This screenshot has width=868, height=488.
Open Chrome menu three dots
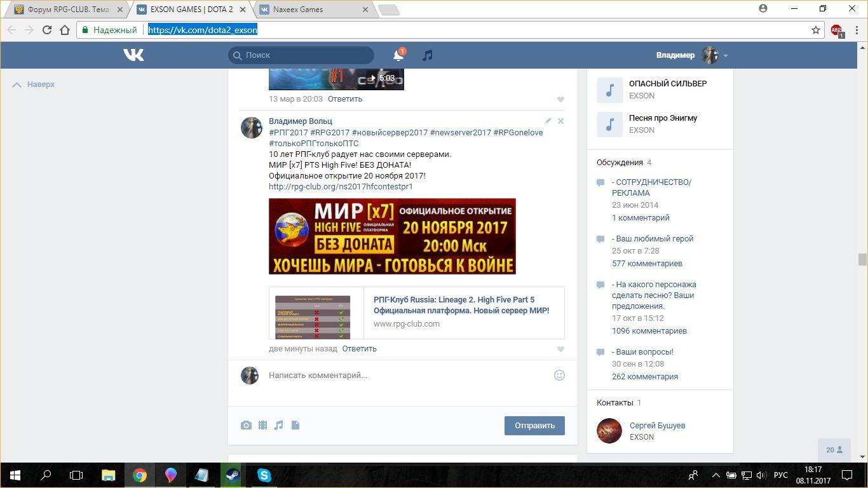coord(856,30)
